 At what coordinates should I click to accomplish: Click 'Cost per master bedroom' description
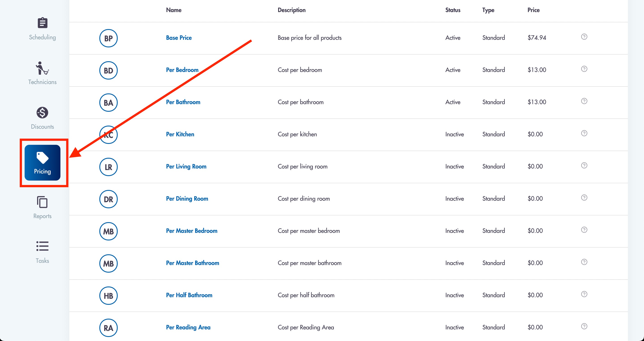tap(309, 231)
